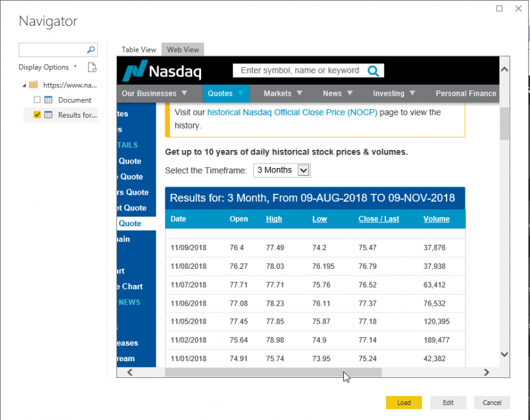Click the Results for: 3 Month table title
Viewport: 530px width, 420px height.
pyautogui.click(x=312, y=198)
